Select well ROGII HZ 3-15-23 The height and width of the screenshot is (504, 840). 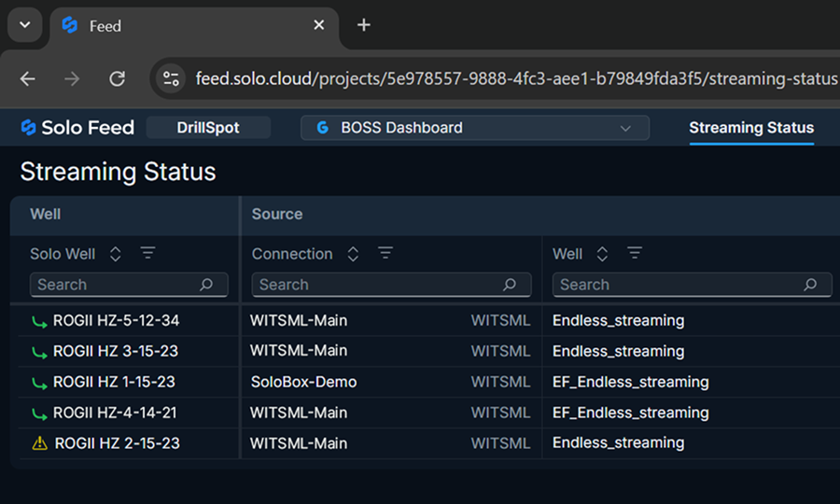tap(116, 351)
